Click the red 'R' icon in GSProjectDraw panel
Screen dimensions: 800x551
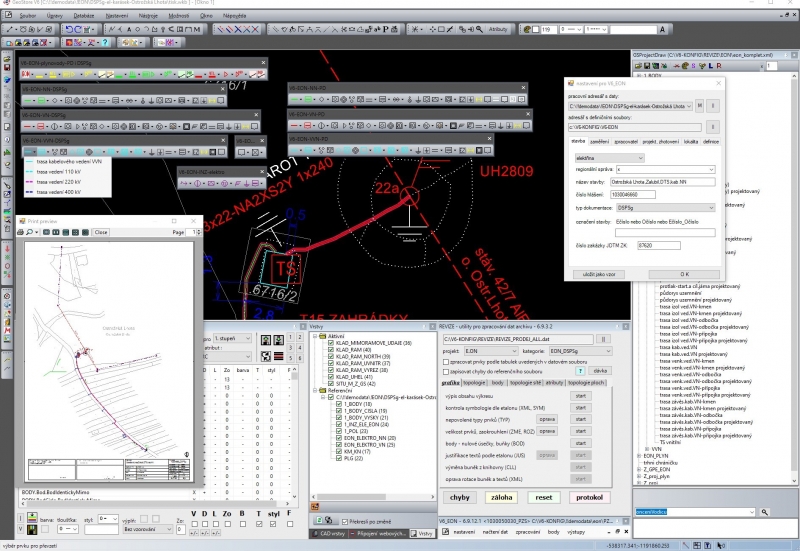tap(719, 66)
